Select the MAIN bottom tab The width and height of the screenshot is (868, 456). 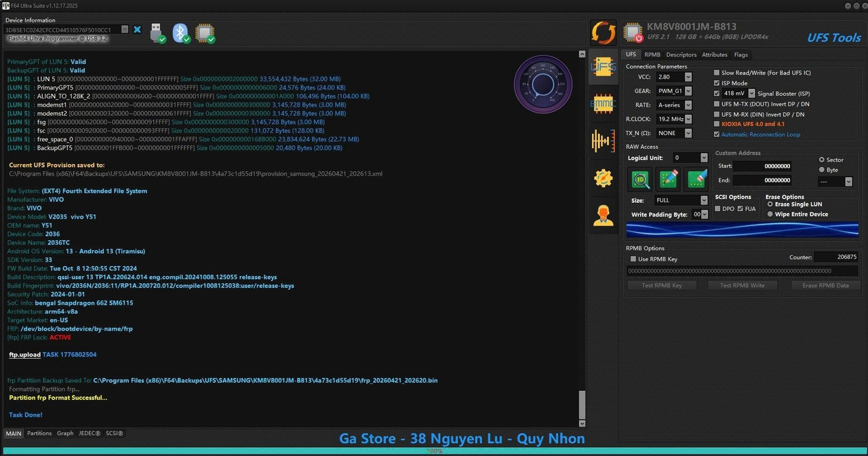point(14,433)
